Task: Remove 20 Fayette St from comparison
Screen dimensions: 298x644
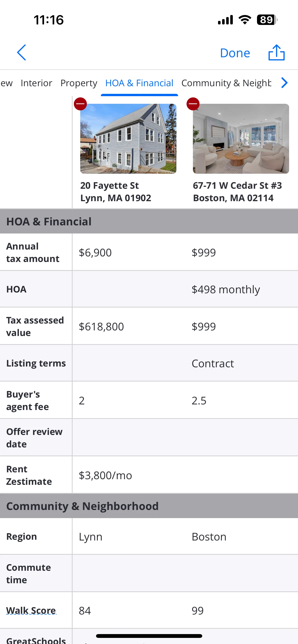Action: [80, 104]
